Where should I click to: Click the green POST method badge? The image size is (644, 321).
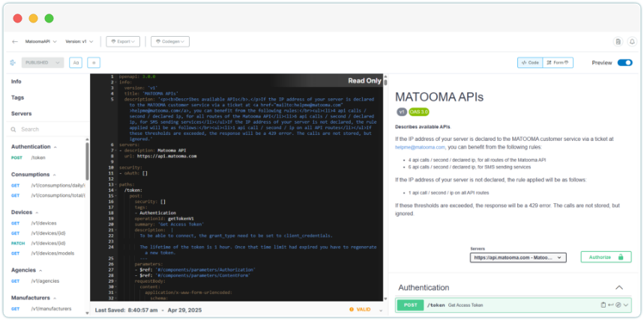(410, 305)
